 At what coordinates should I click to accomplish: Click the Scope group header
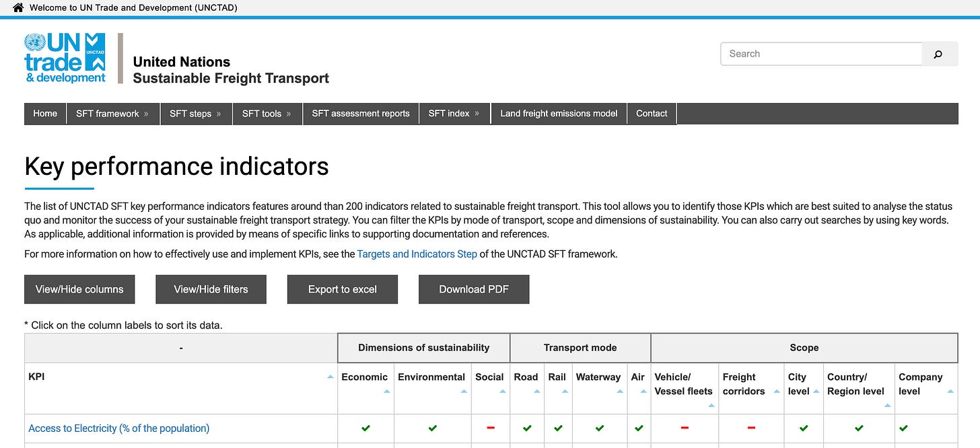804,348
